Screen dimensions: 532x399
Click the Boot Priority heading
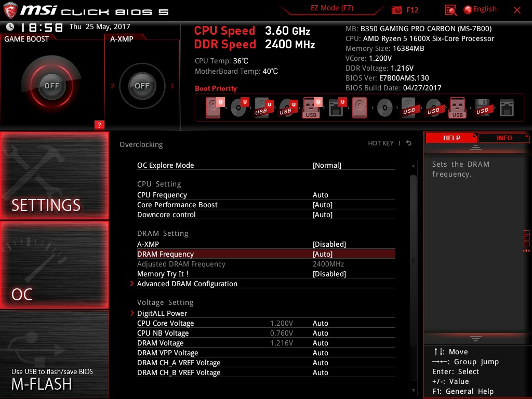pyautogui.click(x=216, y=88)
